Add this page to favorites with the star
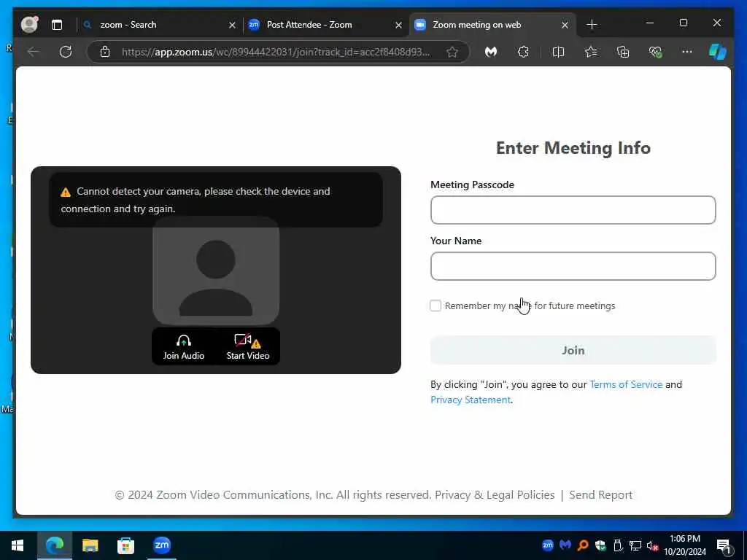747x560 pixels. click(452, 52)
